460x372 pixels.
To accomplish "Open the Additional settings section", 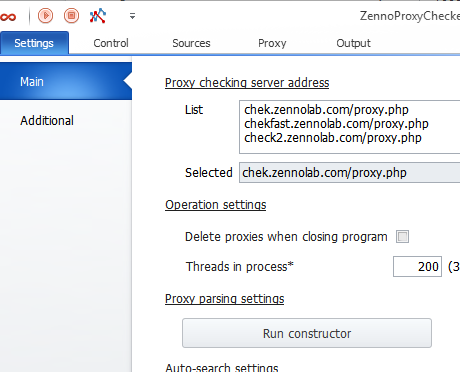I will pos(47,120).
